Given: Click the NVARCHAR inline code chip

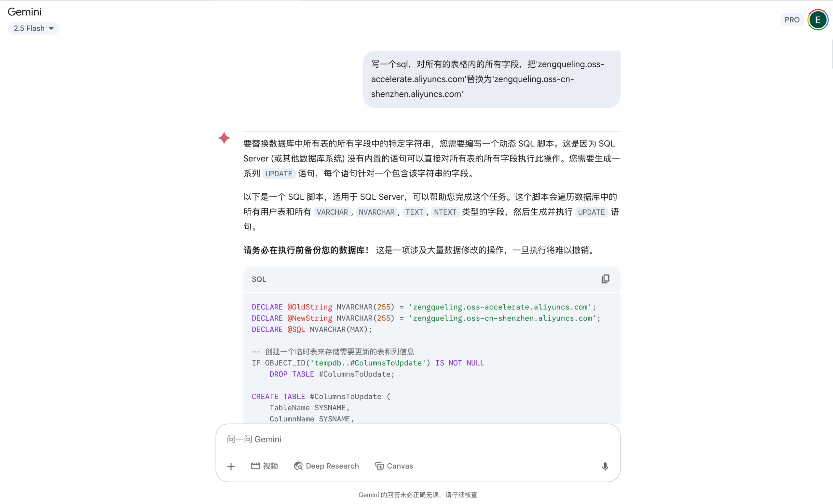Looking at the screenshot, I should tap(376, 212).
